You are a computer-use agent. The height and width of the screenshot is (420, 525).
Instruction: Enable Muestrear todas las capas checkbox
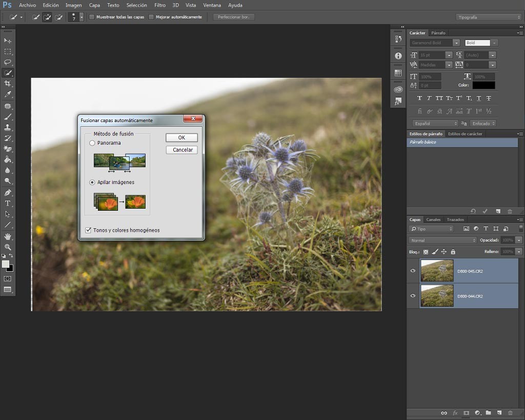pyautogui.click(x=92, y=17)
